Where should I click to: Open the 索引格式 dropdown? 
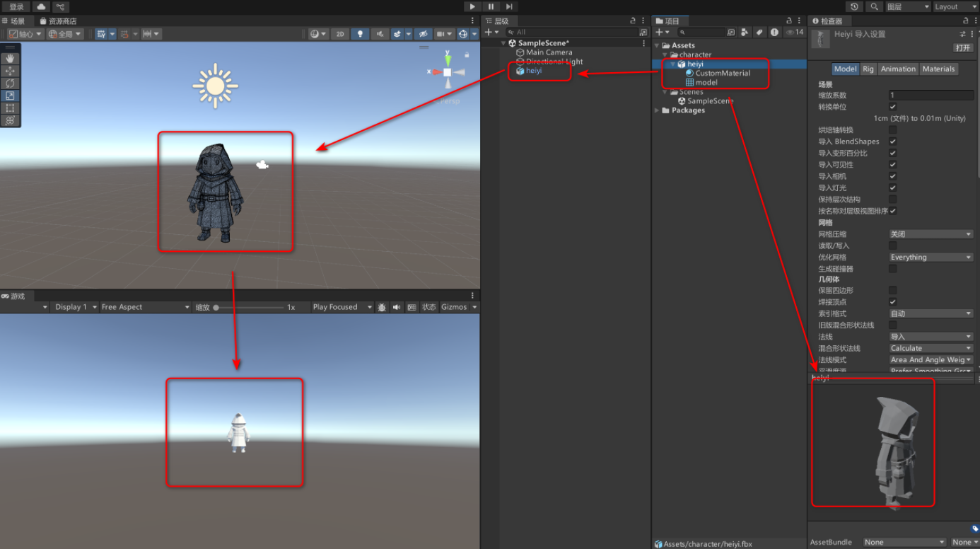(x=931, y=313)
